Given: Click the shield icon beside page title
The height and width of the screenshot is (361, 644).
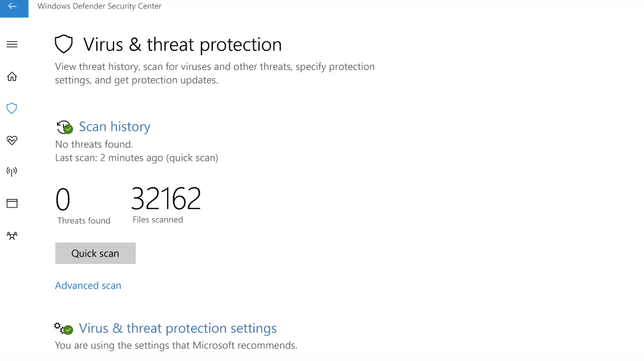Looking at the screenshot, I should coord(64,45).
